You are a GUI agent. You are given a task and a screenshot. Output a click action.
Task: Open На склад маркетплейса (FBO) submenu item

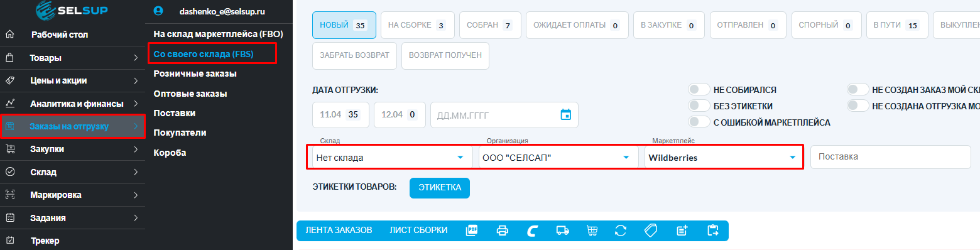coord(219,33)
